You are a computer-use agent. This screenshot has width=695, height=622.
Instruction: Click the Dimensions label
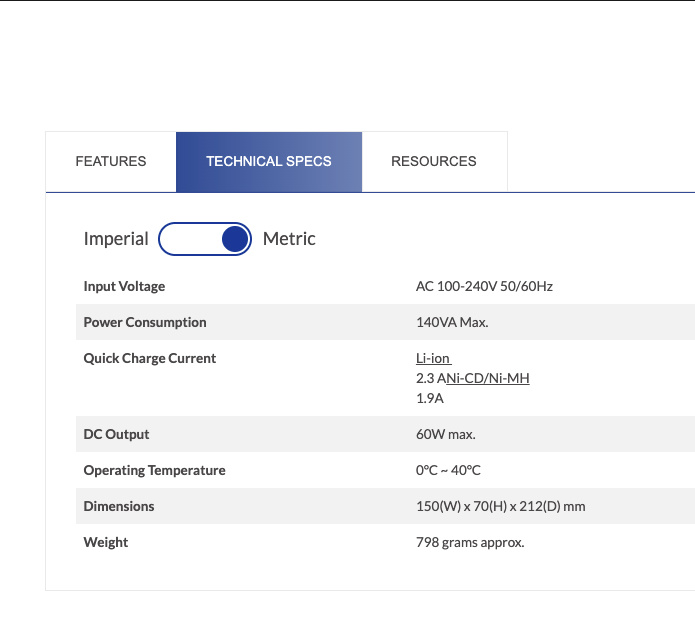point(119,506)
